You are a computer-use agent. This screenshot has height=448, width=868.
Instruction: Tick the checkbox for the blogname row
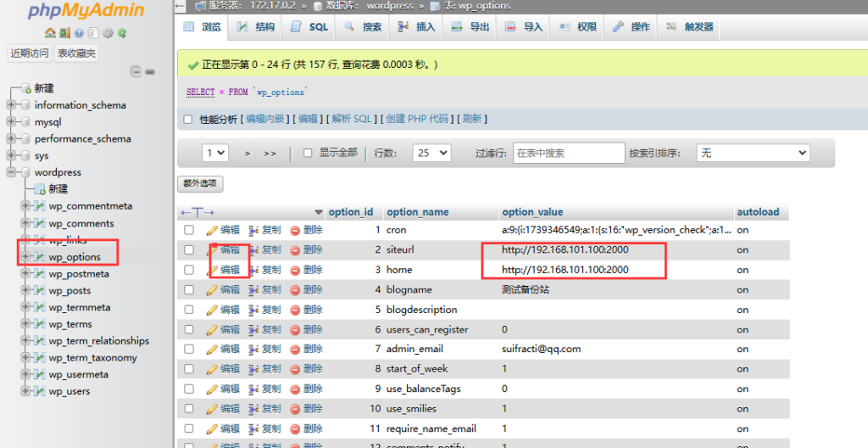[189, 290]
